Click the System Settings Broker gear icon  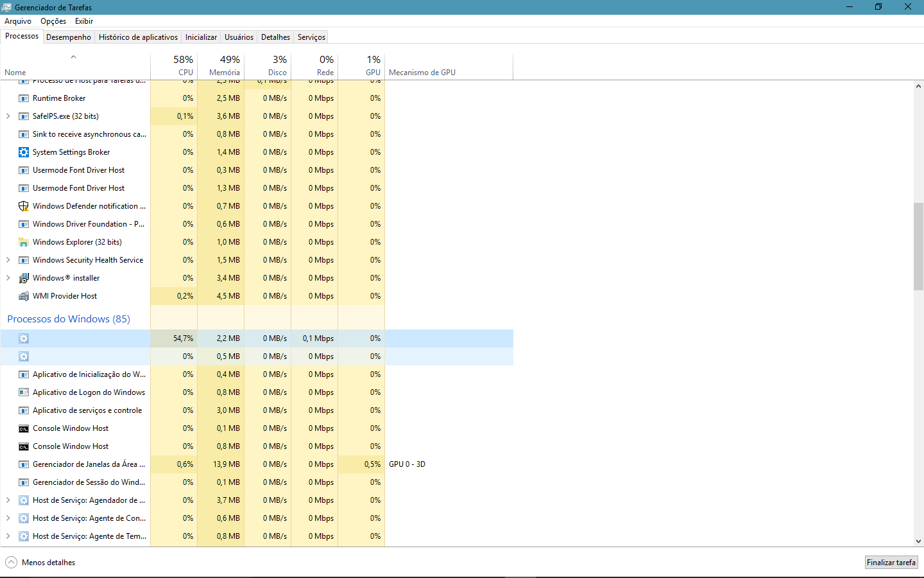pyautogui.click(x=24, y=152)
